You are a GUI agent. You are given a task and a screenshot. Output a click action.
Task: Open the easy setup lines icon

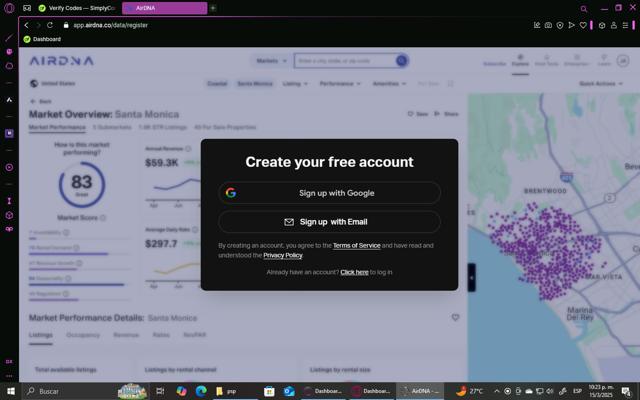point(625,25)
